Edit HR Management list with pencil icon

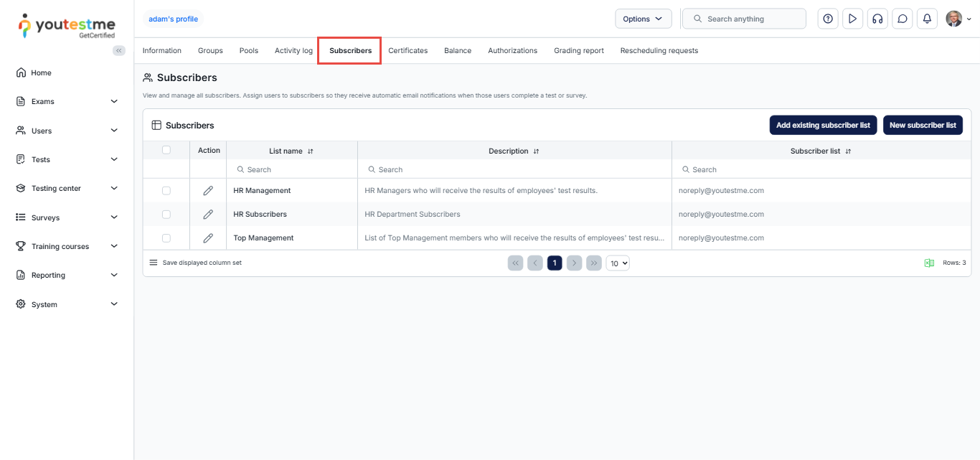208,191
